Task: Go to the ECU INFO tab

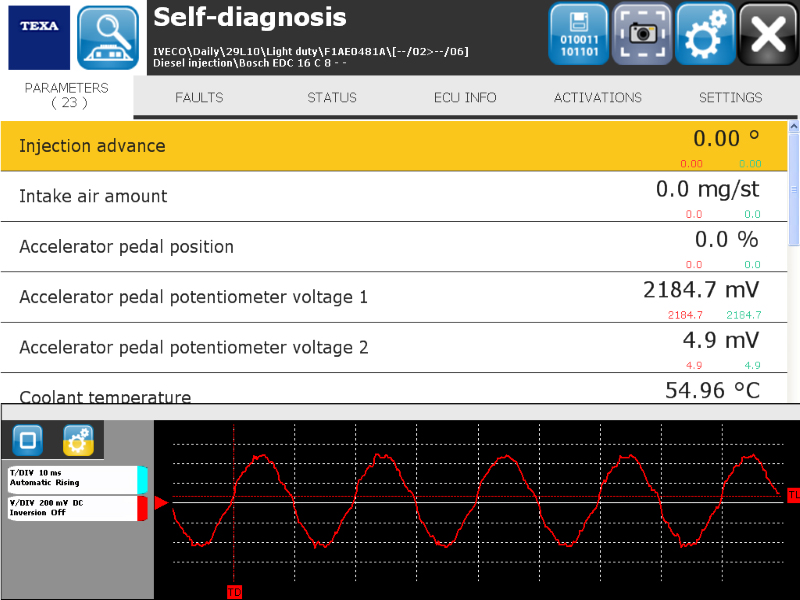Action: [465, 98]
